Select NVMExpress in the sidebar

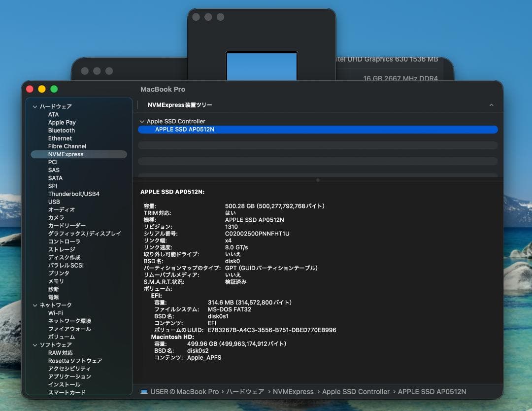pyautogui.click(x=79, y=154)
